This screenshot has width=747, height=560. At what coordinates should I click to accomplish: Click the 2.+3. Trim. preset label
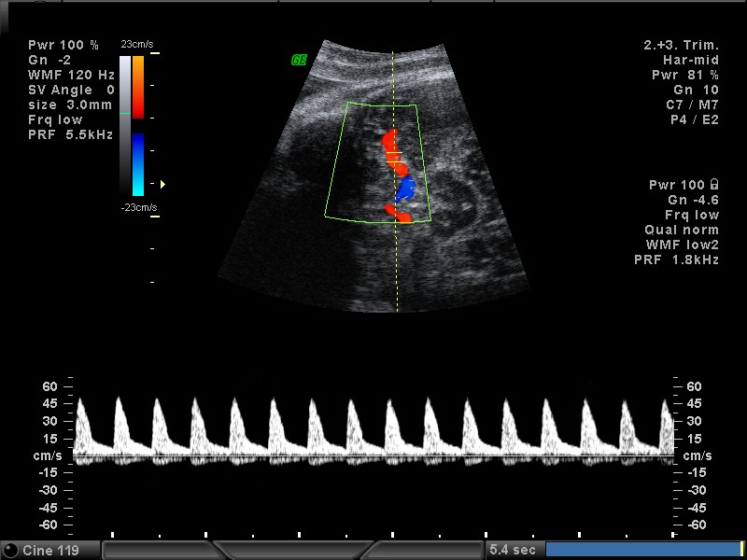682,45
